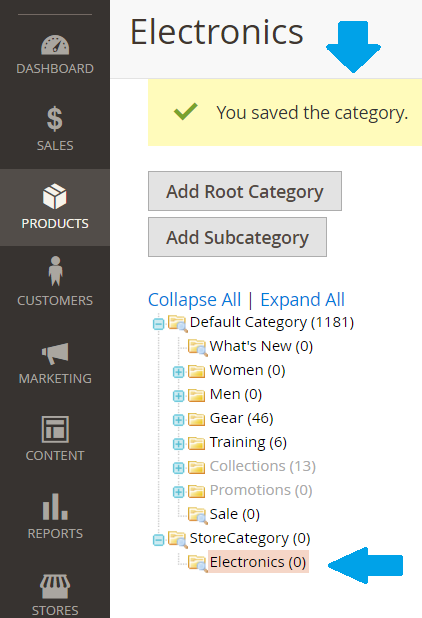The height and width of the screenshot is (618, 422).
Task: Open the Customers person icon
Action: pos(55,271)
